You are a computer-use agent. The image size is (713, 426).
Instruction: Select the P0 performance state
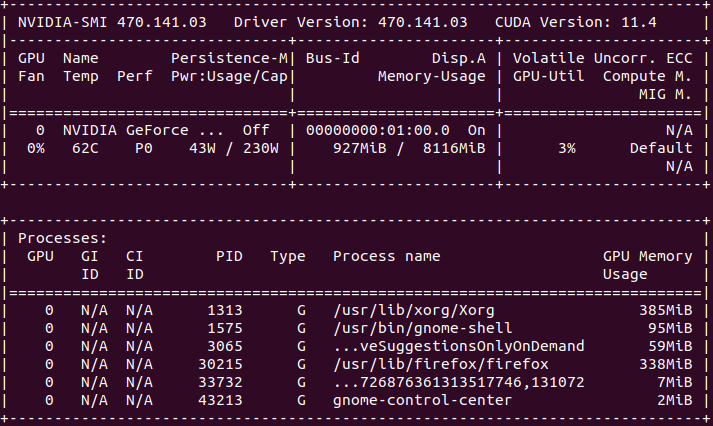pyautogui.click(x=143, y=149)
